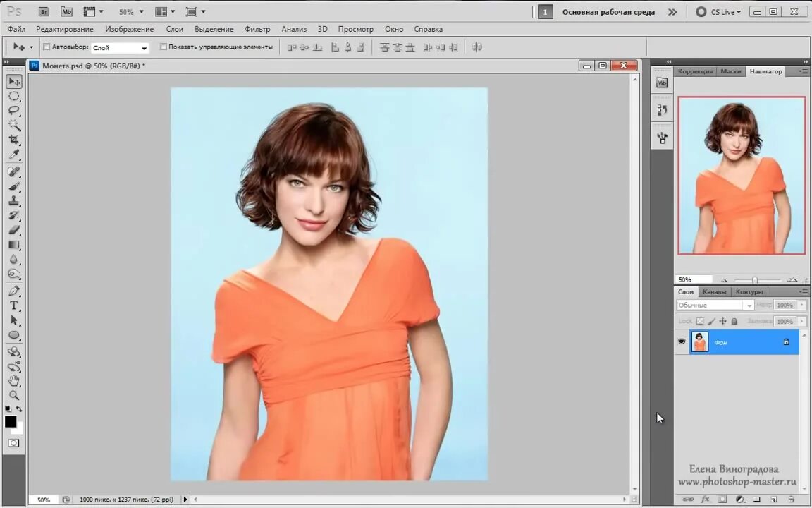Delete the layer with the trash icon
Screen dimensions: 812x508
pyautogui.click(x=791, y=500)
